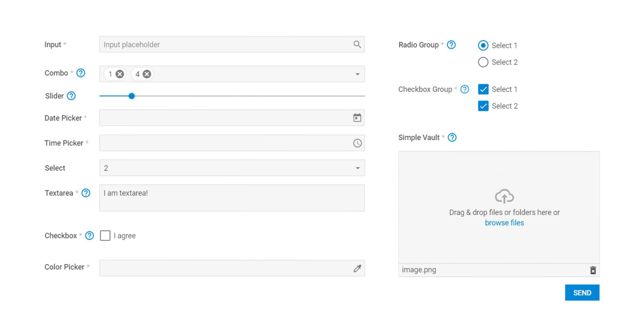Click the eyedropper icon in Color Picker
Image resolution: width=644 pixels, height=320 pixels.
click(x=357, y=268)
